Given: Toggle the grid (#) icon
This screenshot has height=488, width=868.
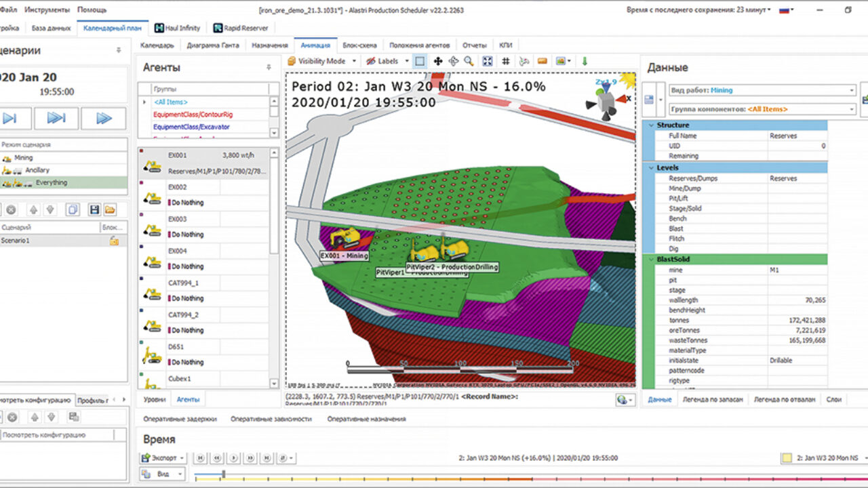Looking at the screenshot, I should point(506,61).
